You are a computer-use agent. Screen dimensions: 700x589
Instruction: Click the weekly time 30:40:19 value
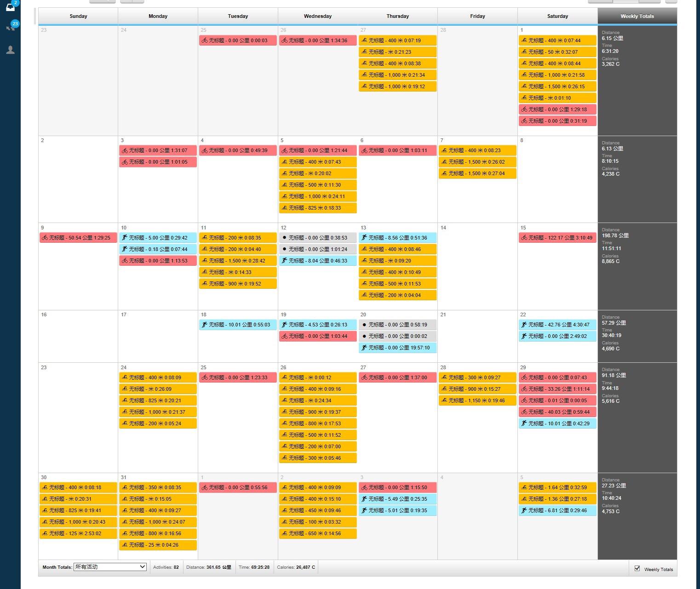coord(611,336)
